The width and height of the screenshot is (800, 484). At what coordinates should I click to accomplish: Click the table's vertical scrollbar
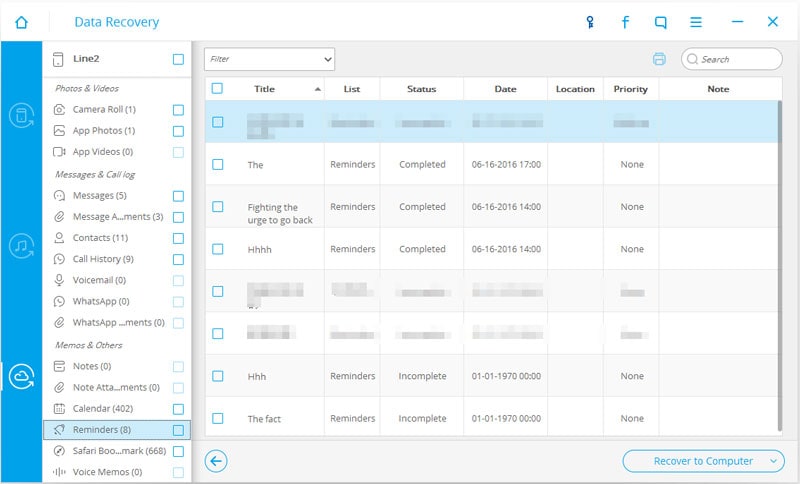tap(779, 265)
